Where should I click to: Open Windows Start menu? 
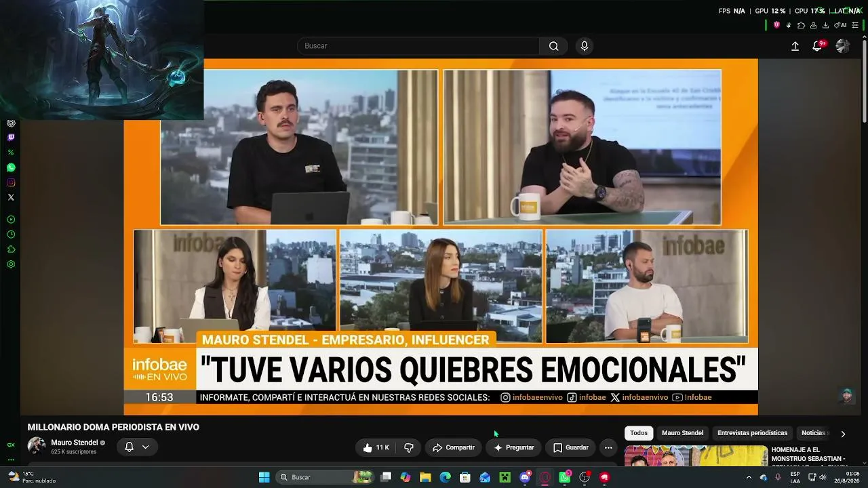point(264,477)
